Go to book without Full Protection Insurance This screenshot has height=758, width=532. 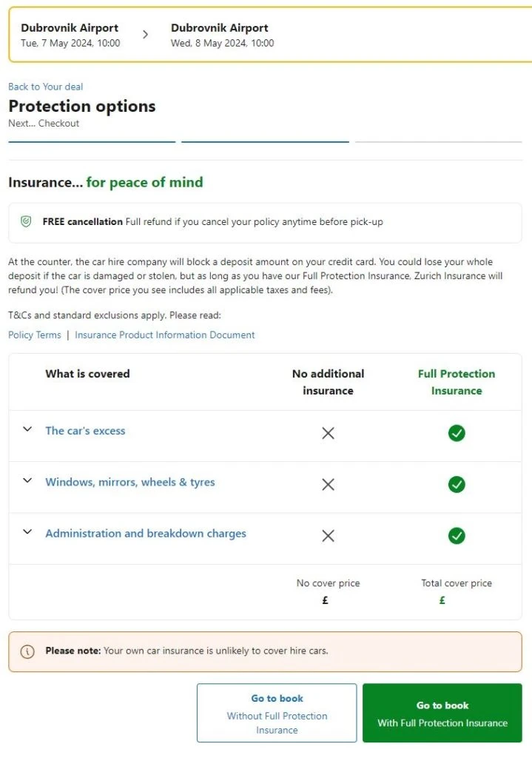tap(277, 713)
